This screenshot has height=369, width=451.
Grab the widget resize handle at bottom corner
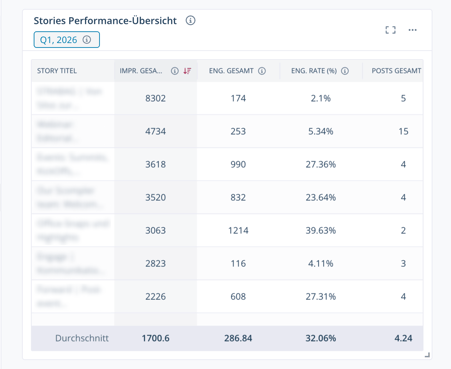pyautogui.click(x=427, y=355)
